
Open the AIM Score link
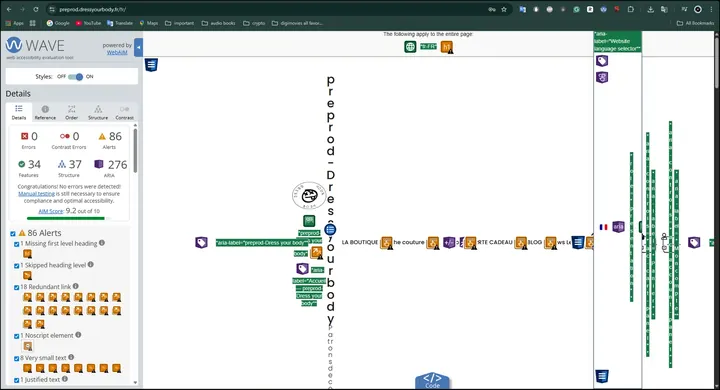tap(51, 211)
